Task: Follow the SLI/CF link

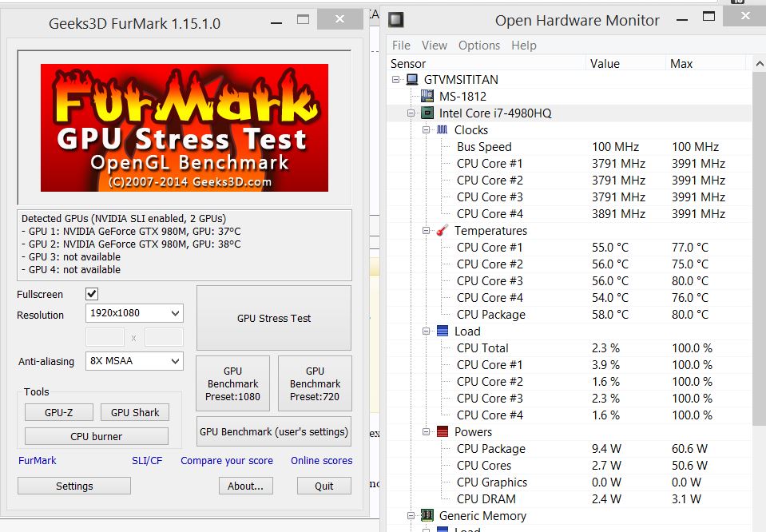Action: pyautogui.click(x=147, y=460)
